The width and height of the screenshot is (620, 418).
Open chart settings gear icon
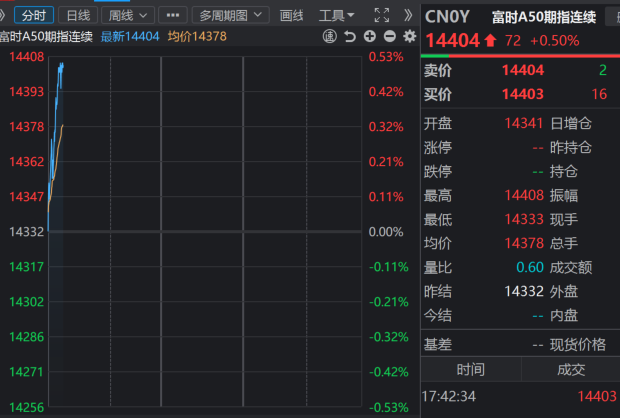click(410, 36)
